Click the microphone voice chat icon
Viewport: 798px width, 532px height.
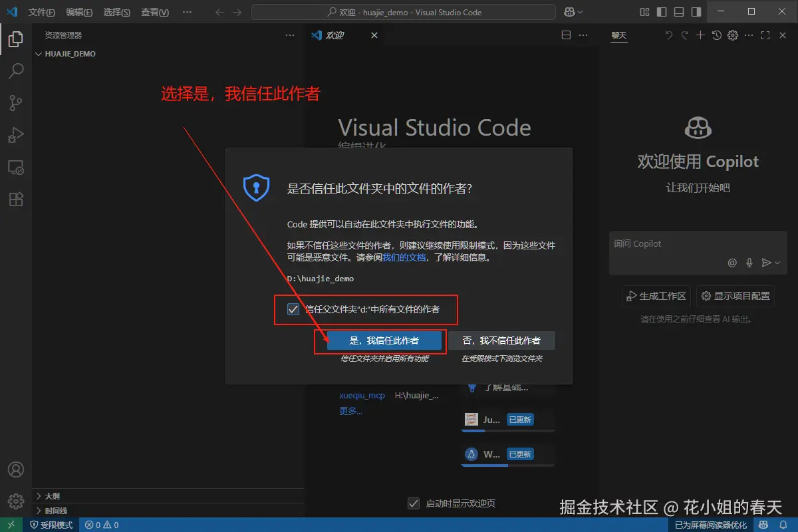point(749,263)
